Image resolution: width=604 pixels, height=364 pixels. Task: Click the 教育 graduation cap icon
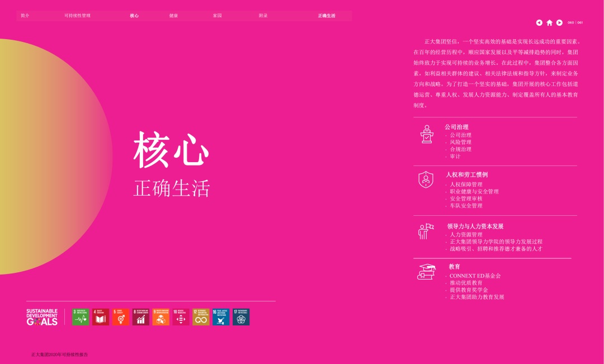[x=427, y=272]
